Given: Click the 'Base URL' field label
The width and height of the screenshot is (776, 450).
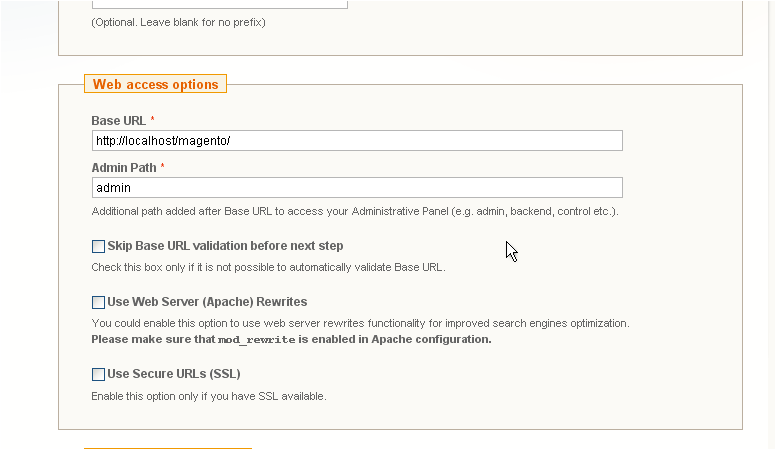Looking at the screenshot, I should pos(118,121).
